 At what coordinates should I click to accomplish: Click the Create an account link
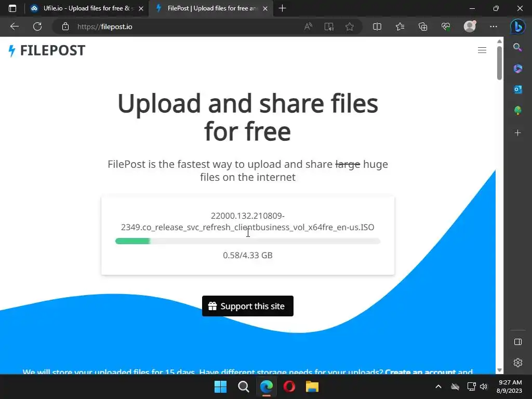pyautogui.click(x=420, y=372)
